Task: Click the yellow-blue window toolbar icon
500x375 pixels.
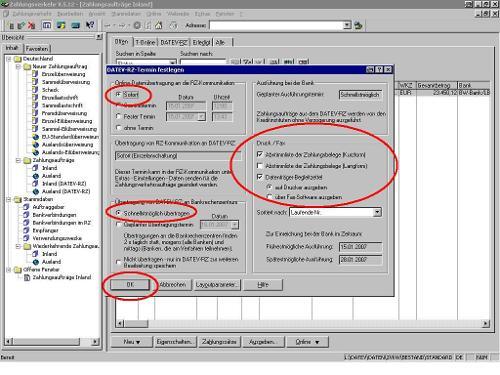Action: pos(61,25)
